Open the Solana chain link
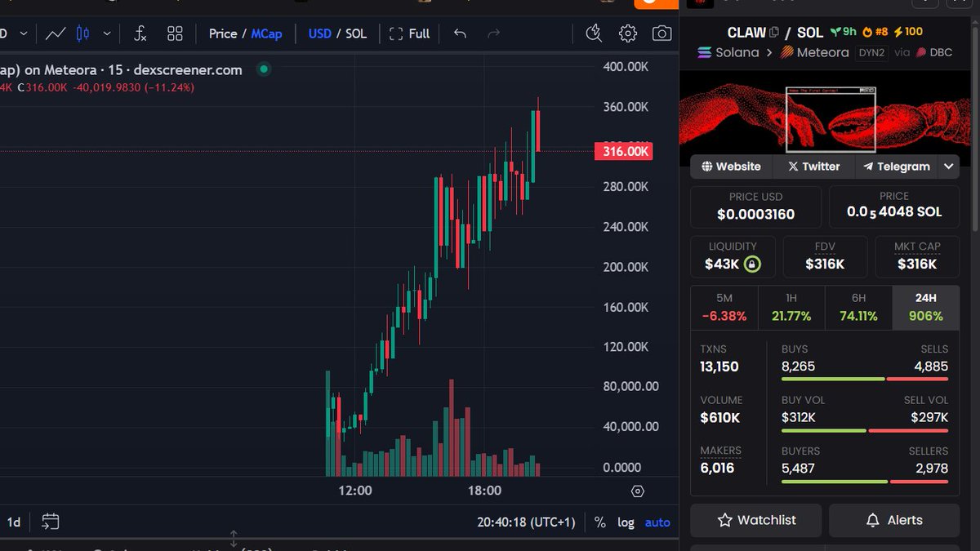Screen dimensions: 980x551 728,52
